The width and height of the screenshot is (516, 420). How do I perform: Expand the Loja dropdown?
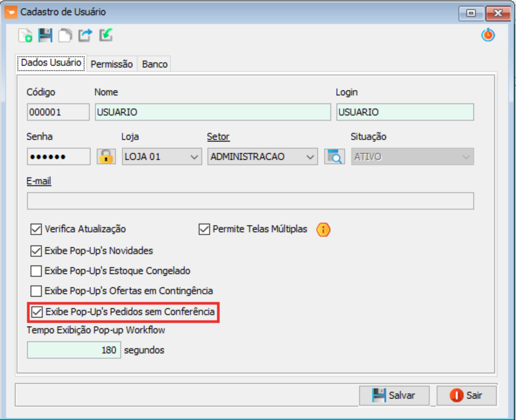click(x=194, y=157)
